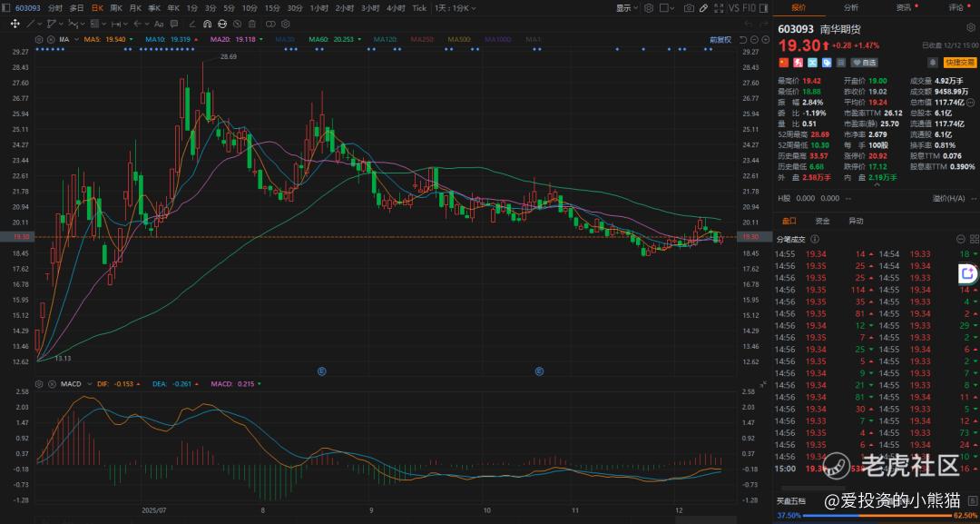
Task: Open the 评论 comments tab
Action: coord(956,8)
